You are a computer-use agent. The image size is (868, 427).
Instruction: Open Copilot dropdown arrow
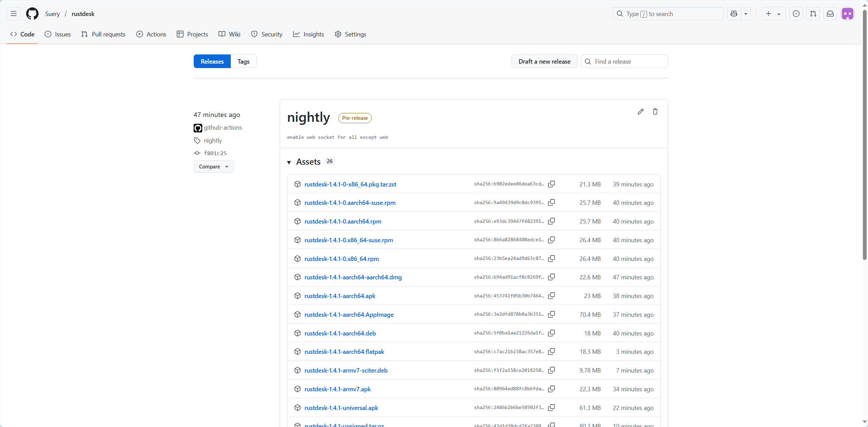coord(746,14)
